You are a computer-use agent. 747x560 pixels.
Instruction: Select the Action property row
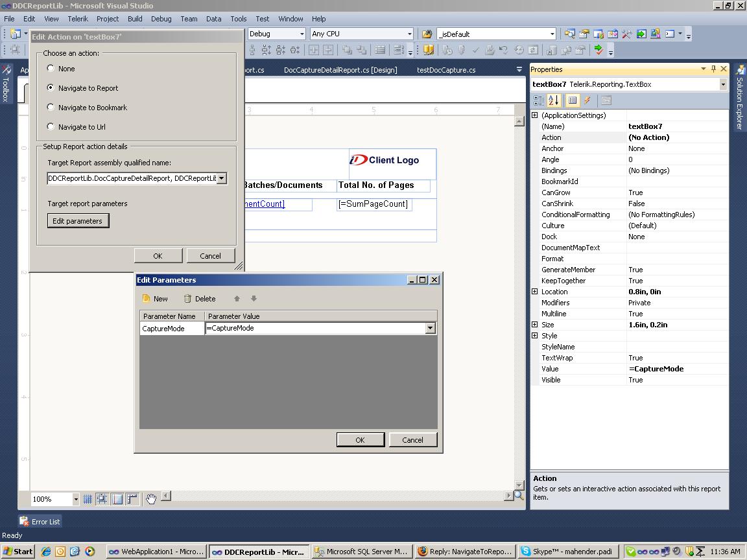630,137
